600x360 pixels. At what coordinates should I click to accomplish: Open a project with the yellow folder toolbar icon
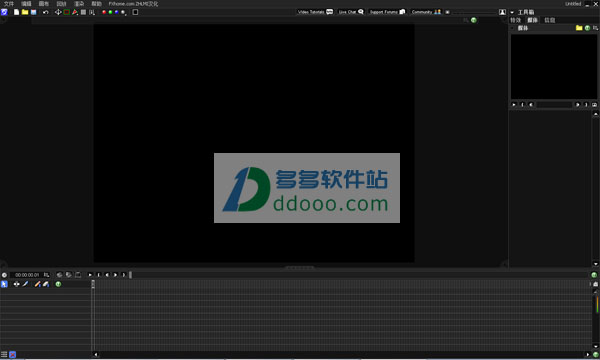(25, 12)
